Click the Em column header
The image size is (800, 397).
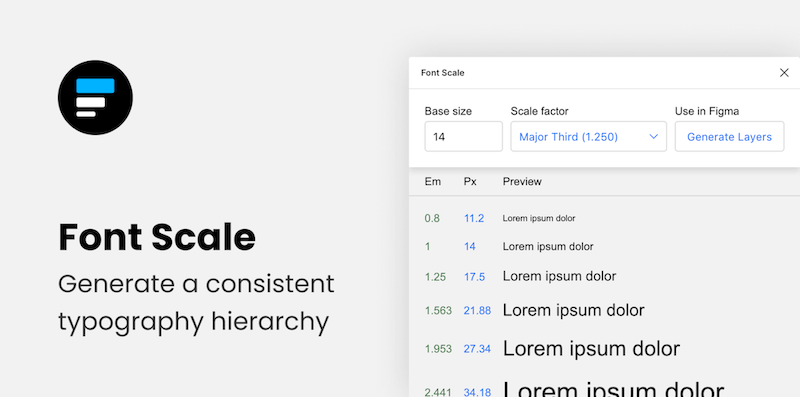point(433,181)
